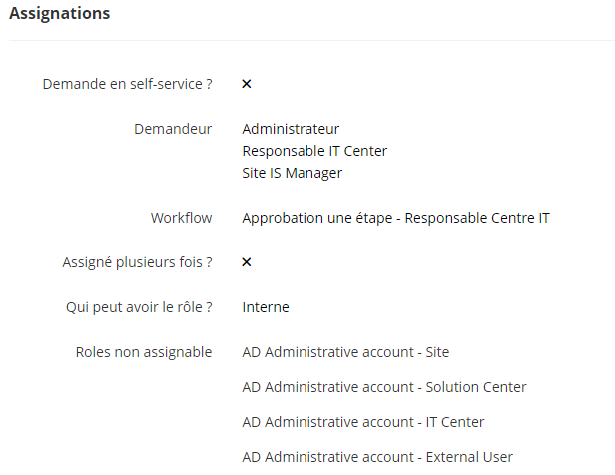Select 'AD Administrative account - IT Center' role
The width and height of the screenshot is (615, 475).
tap(364, 422)
